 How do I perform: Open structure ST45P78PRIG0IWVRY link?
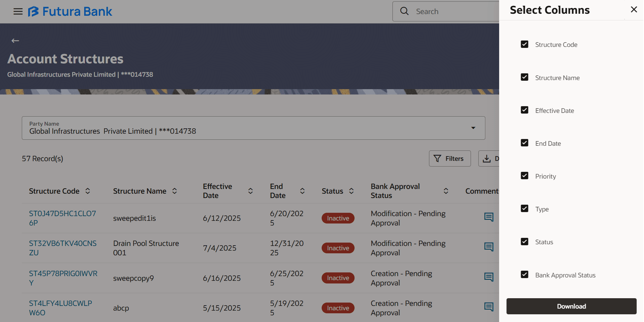point(63,278)
